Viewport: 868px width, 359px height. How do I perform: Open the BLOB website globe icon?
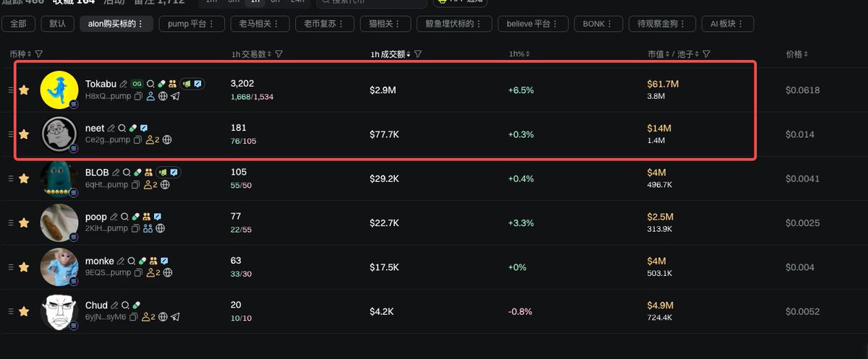[166, 185]
